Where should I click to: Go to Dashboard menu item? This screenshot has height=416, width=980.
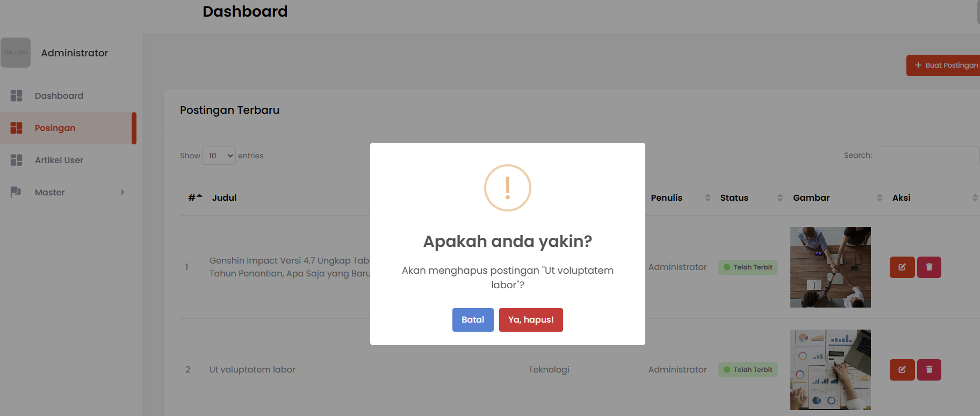pos(59,96)
